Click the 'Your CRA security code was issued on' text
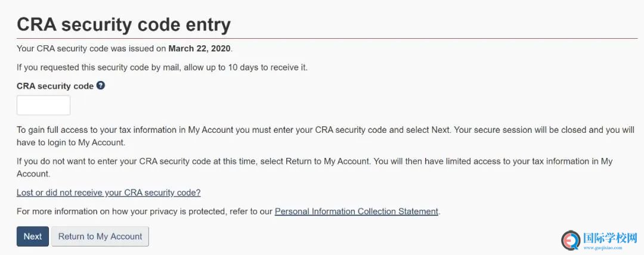The image size is (644, 255). coord(92,48)
